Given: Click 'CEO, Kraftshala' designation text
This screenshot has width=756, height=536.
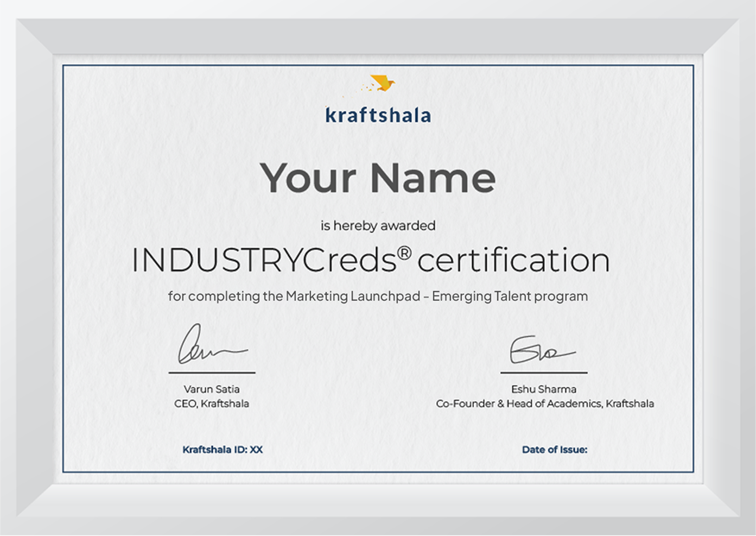Looking at the screenshot, I should click(212, 403).
